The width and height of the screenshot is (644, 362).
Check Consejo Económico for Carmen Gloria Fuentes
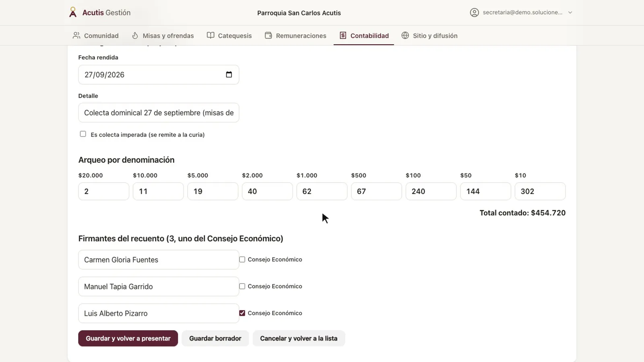click(242, 259)
